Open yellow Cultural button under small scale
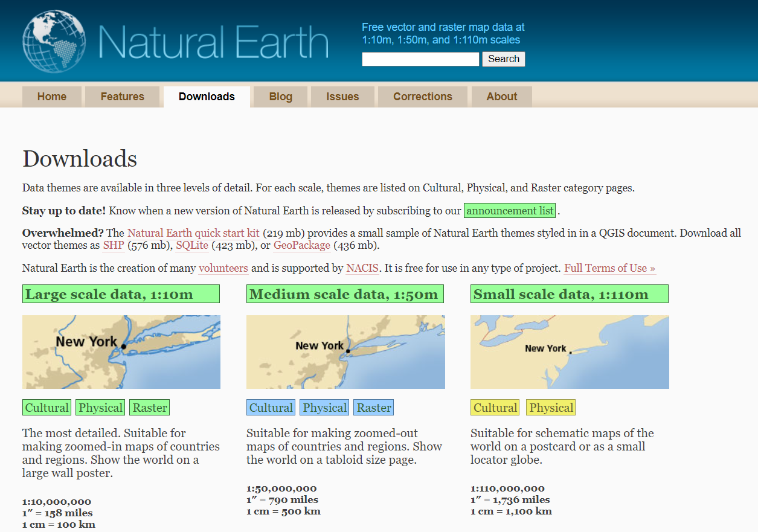This screenshot has width=758, height=532. (495, 408)
